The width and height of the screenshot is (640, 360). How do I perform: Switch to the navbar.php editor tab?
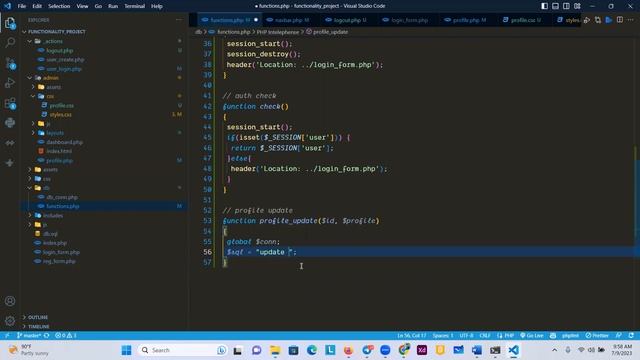pyautogui.click(x=288, y=20)
